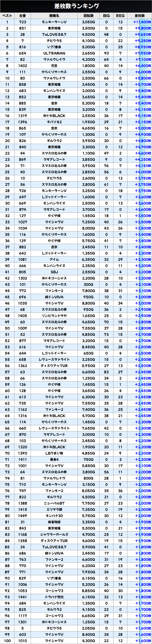Select the 台番 column header

click(x=23, y=16)
